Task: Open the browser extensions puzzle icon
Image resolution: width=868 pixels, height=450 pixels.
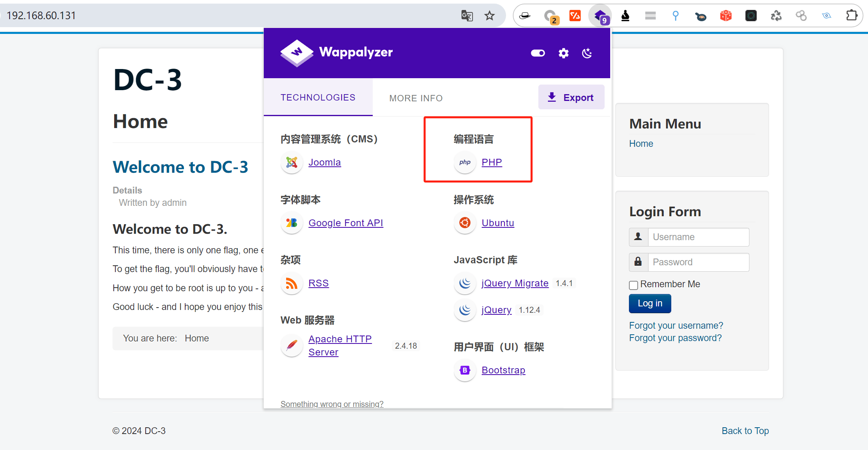Action: pos(852,16)
